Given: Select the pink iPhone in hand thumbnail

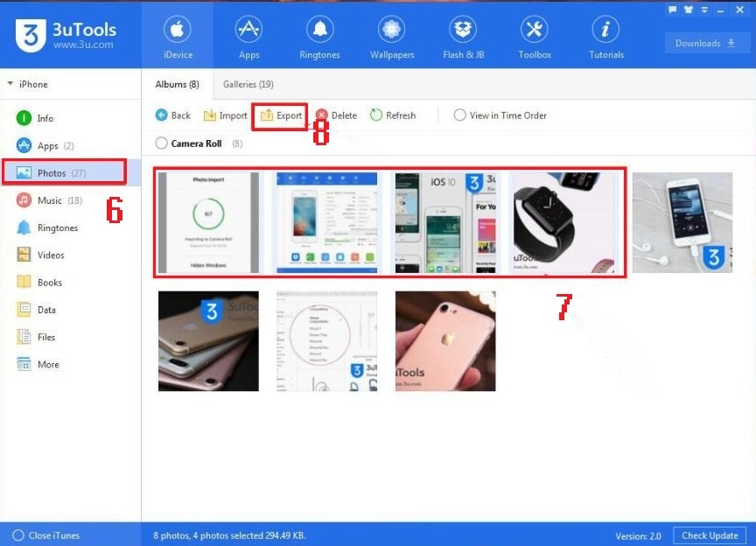Looking at the screenshot, I should (x=444, y=341).
